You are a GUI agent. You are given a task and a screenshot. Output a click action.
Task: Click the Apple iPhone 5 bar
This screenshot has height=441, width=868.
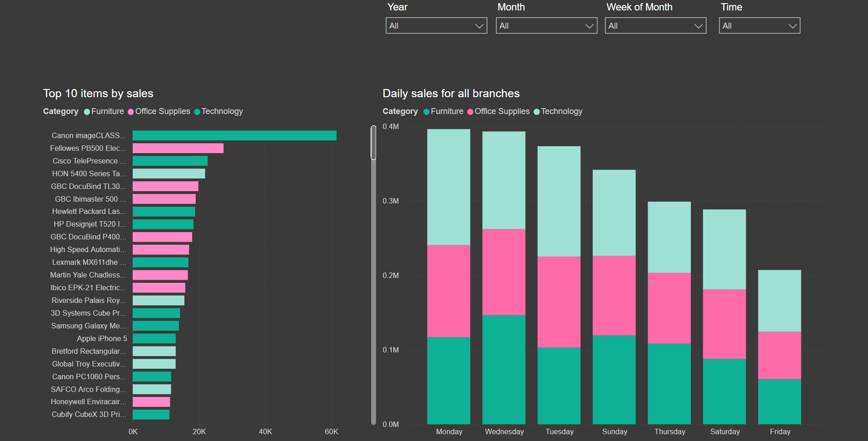pyautogui.click(x=154, y=338)
